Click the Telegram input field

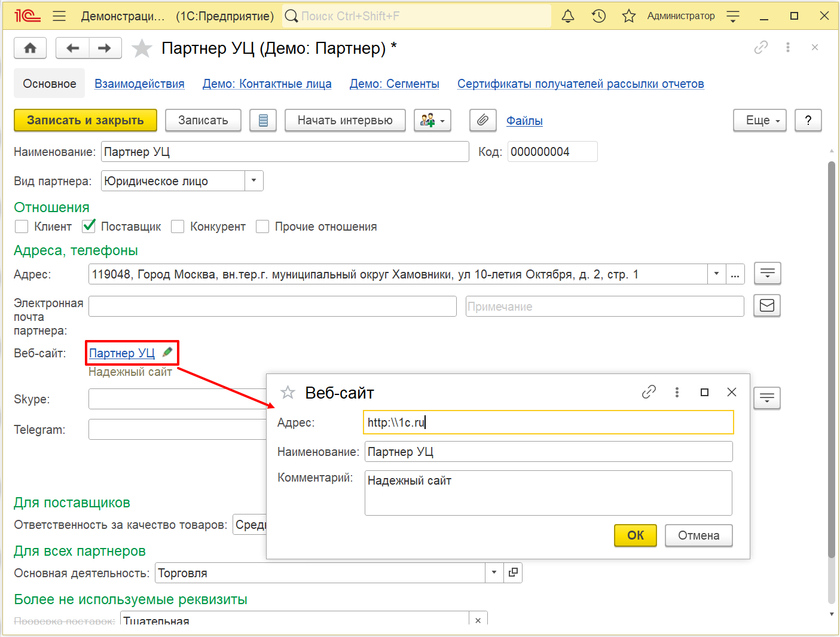[178, 429]
